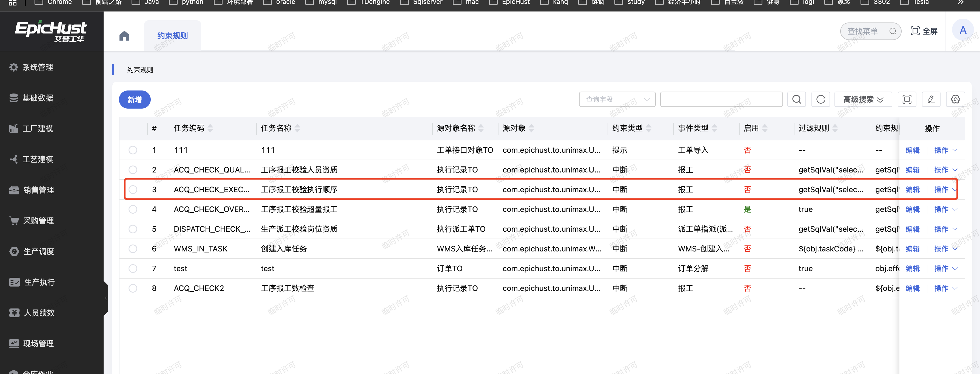980x374 pixels.
Task: Click the table fullscreen frame icon
Action: click(907, 99)
